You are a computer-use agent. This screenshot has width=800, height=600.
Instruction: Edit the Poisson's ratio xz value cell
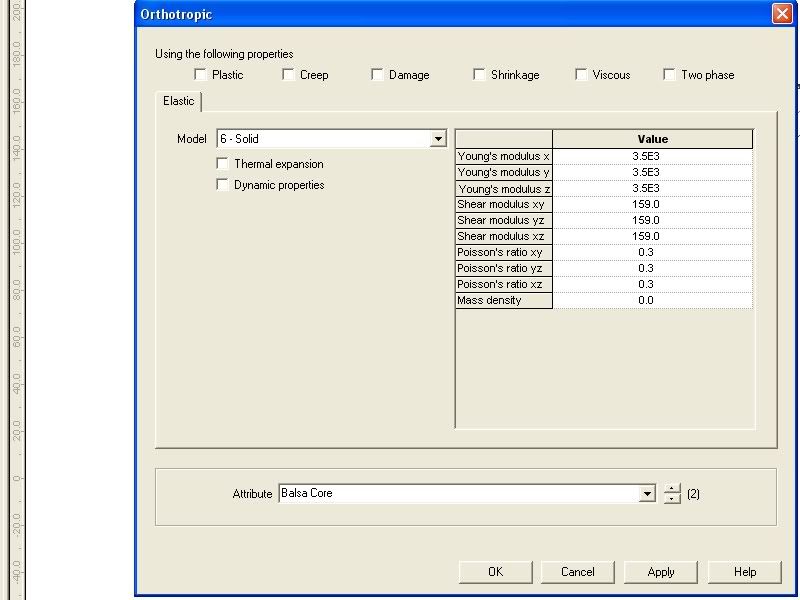[653, 284]
